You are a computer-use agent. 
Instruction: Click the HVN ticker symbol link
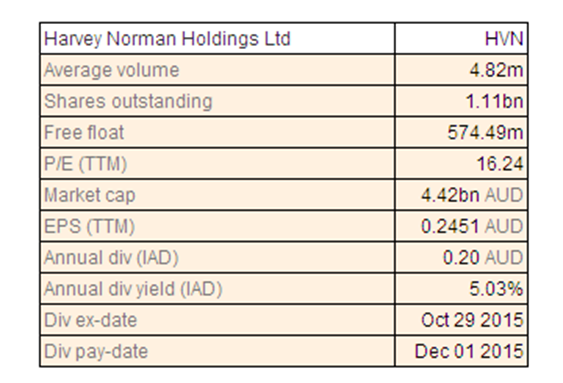504,39
